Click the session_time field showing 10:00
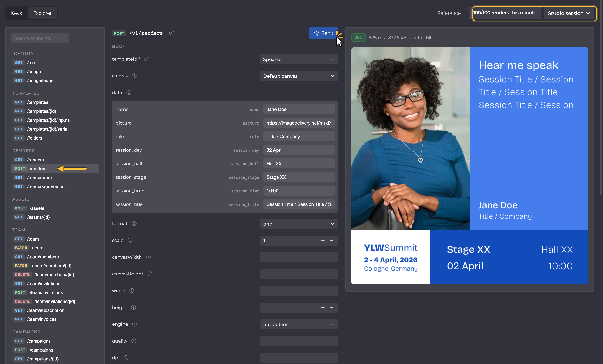The height and width of the screenshot is (364, 603). [x=299, y=191]
